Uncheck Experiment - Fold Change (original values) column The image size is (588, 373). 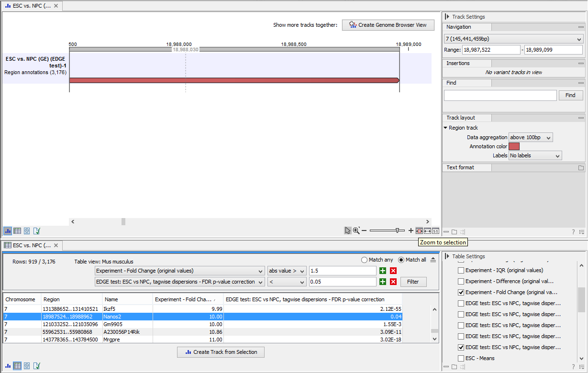pos(461,292)
